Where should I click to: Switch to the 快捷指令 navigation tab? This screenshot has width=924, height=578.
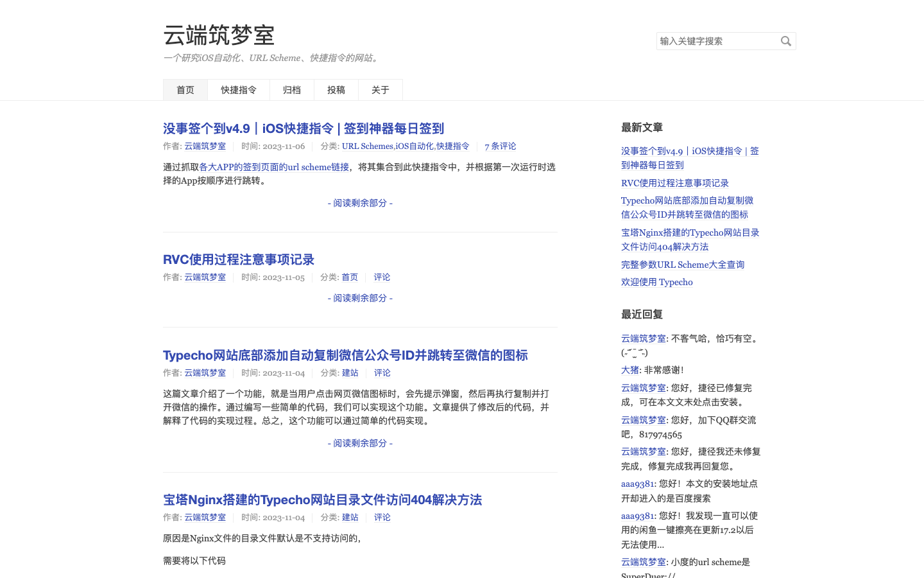click(x=238, y=90)
